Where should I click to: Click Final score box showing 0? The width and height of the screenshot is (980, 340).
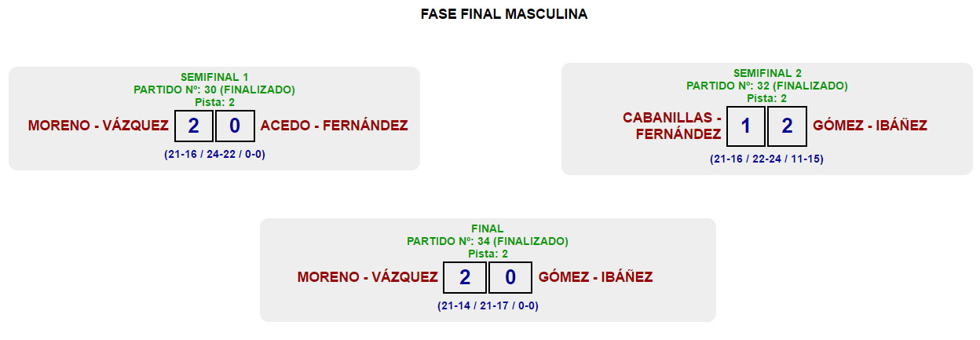tap(510, 277)
